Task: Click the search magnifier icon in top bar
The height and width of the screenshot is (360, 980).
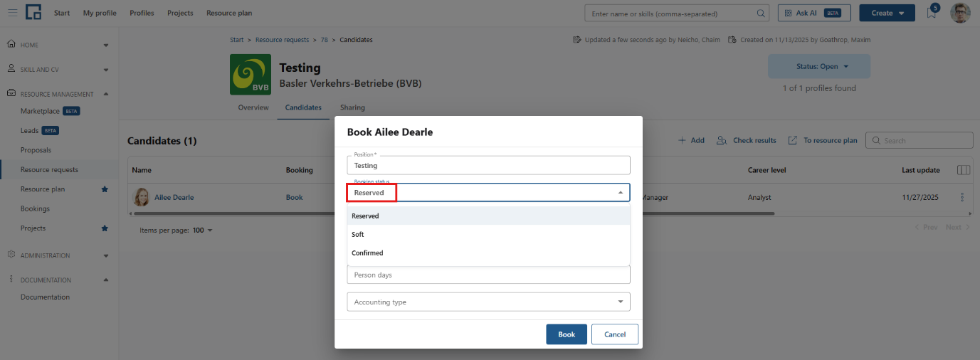Action: tap(761, 13)
